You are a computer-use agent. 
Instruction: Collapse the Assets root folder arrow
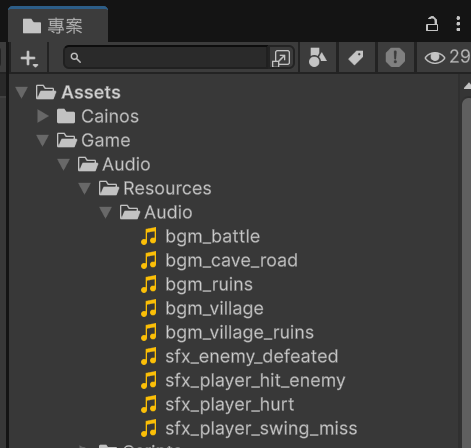click(22, 92)
